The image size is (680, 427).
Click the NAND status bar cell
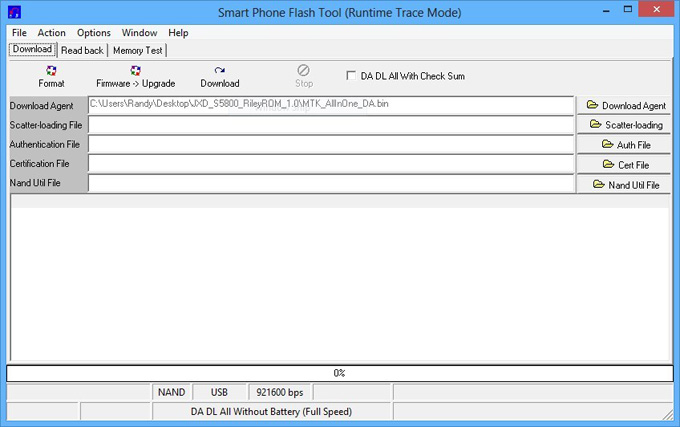pos(171,392)
